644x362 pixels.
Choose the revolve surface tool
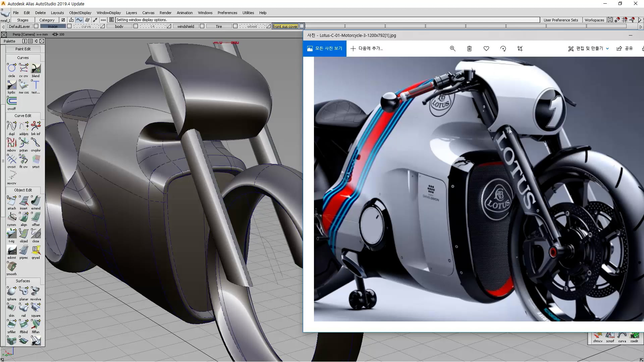click(36, 291)
